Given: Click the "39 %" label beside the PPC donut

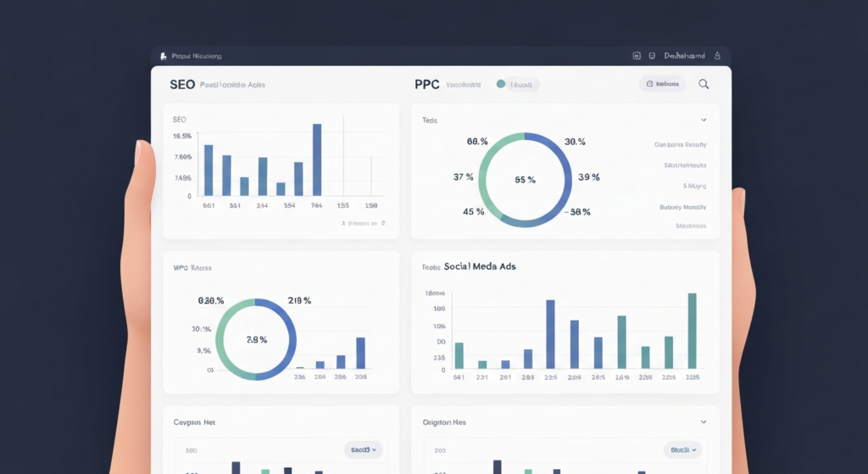Looking at the screenshot, I should (x=589, y=177).
